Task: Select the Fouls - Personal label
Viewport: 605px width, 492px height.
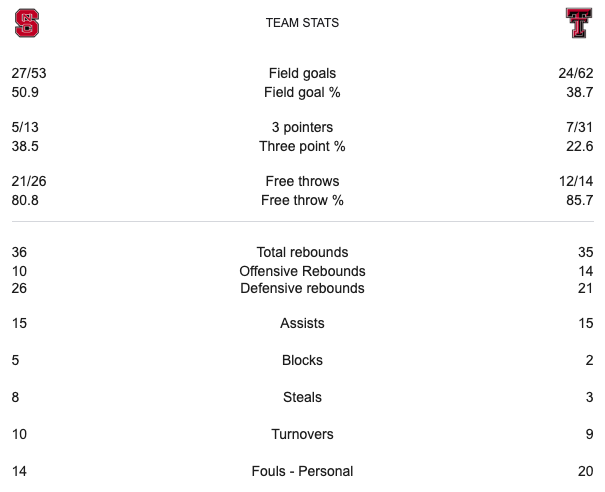Action: point(302,471)
